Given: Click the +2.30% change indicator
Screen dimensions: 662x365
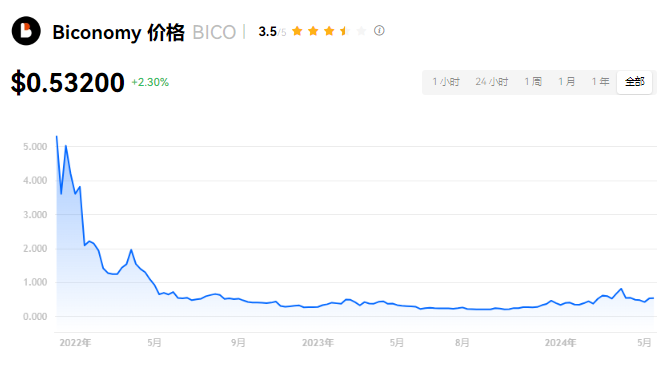Looking at the screenshot, I should click(150, 82).
